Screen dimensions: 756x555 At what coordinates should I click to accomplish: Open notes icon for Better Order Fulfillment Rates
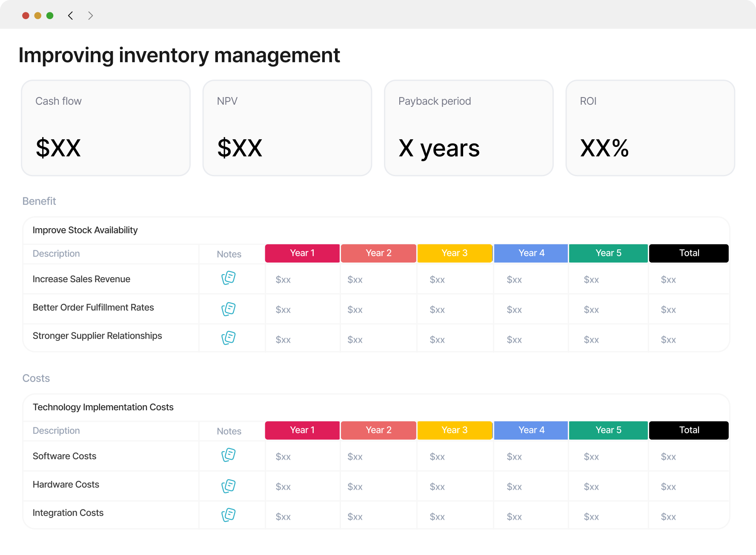(x=229, y=309)
